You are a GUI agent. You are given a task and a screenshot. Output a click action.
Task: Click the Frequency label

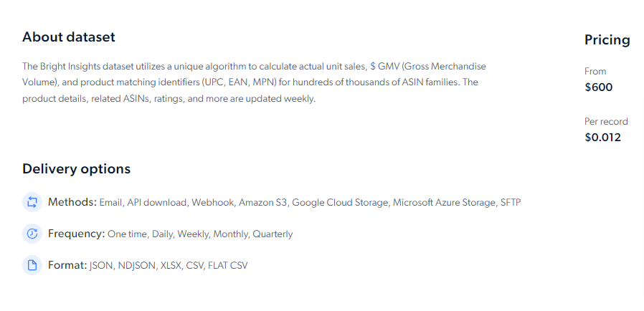point(77,234)
